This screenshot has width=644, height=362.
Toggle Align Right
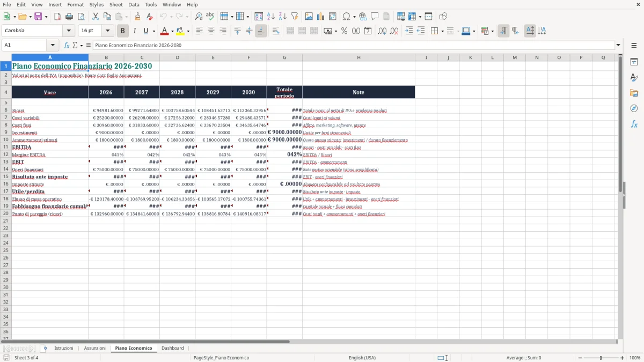[x=223, y=31]
